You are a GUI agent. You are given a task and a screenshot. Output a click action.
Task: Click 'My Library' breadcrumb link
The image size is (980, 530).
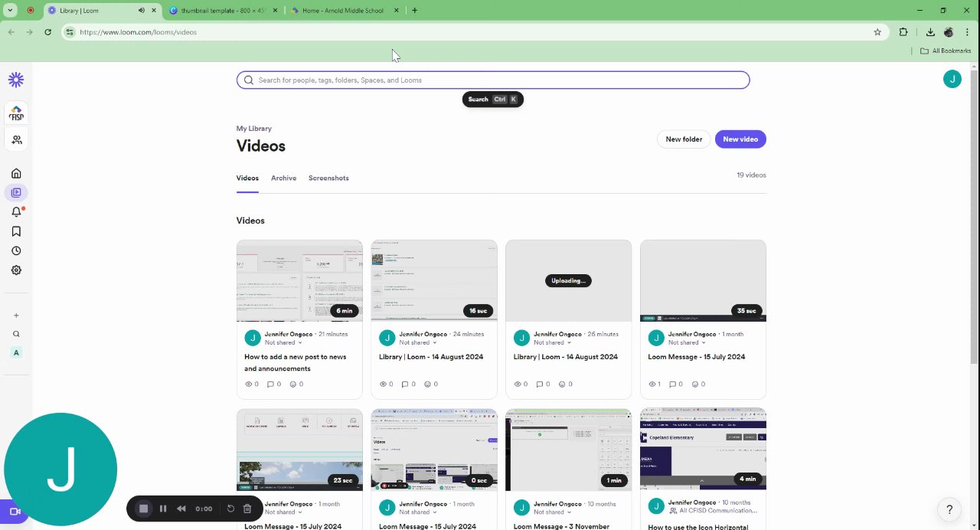coord(254,129)
